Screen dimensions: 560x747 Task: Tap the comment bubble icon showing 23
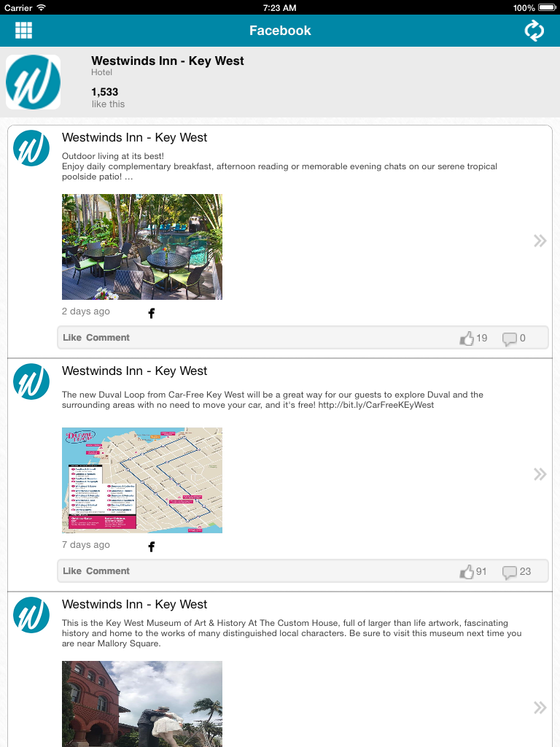(x=509, y=572)
